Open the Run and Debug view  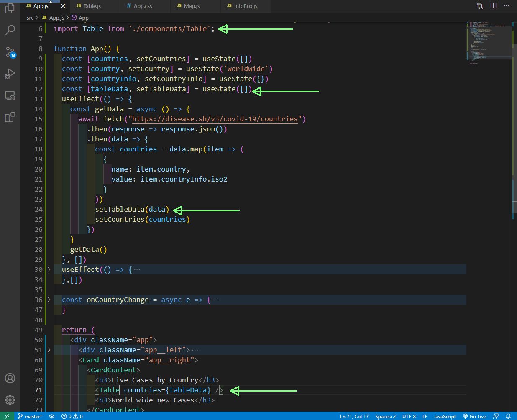point(10,74)
